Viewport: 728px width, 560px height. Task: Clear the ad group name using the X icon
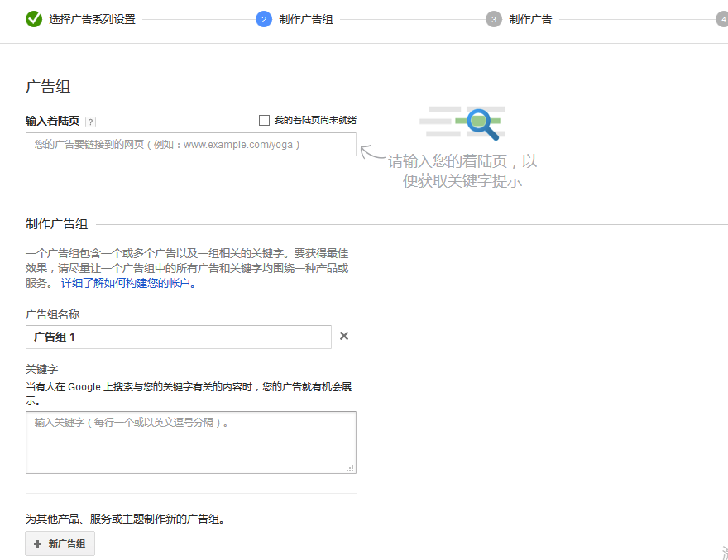(x=344, y=336)
